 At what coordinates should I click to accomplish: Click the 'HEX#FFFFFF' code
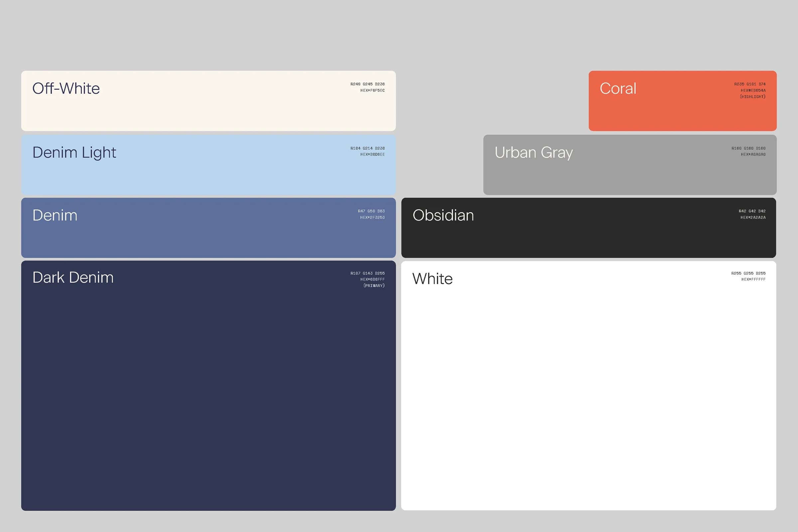tap(753, 280)
